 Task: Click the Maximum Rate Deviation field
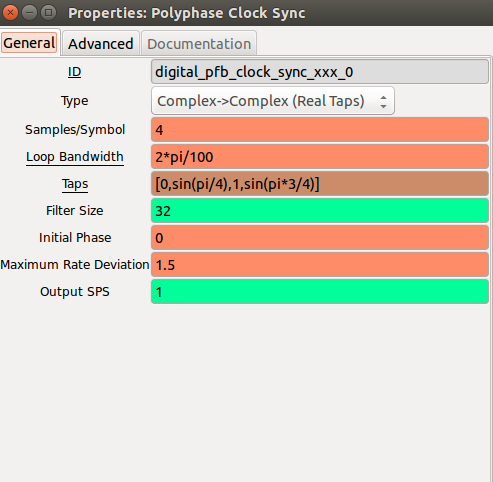(320, 265)
